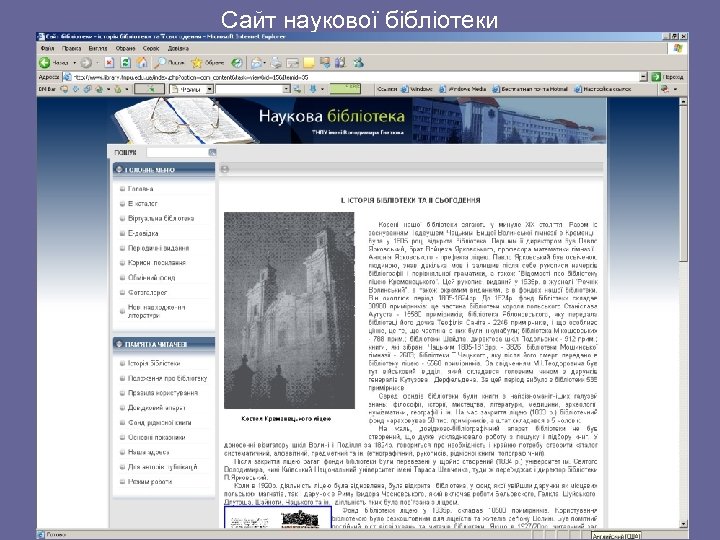Open Обмінний фонд sidebar link
This screenshot has width=720, height=540.
(152, 277)
